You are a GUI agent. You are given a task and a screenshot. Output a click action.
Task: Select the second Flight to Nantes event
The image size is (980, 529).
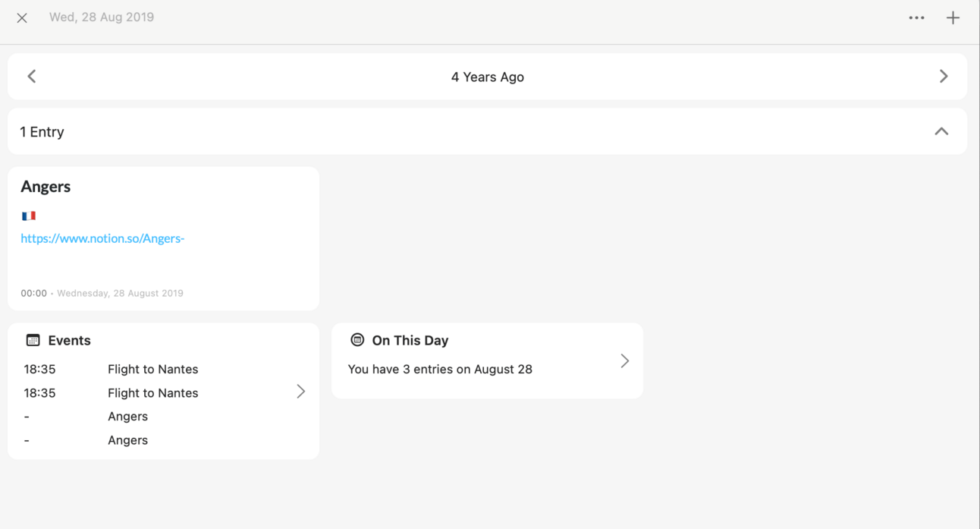pos(152,393)
